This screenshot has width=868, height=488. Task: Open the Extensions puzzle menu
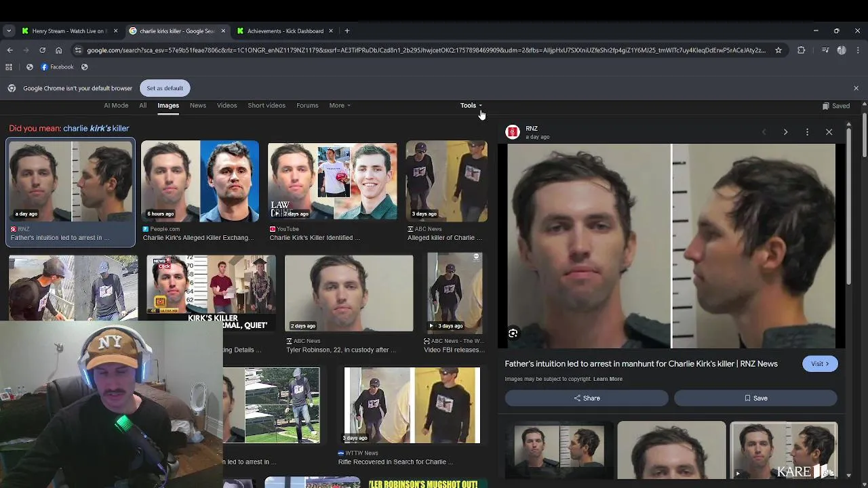tap(802, 50)
